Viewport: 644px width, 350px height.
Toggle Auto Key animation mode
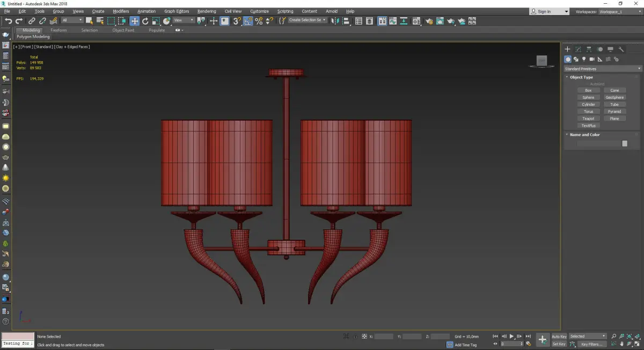pos(559,337)
